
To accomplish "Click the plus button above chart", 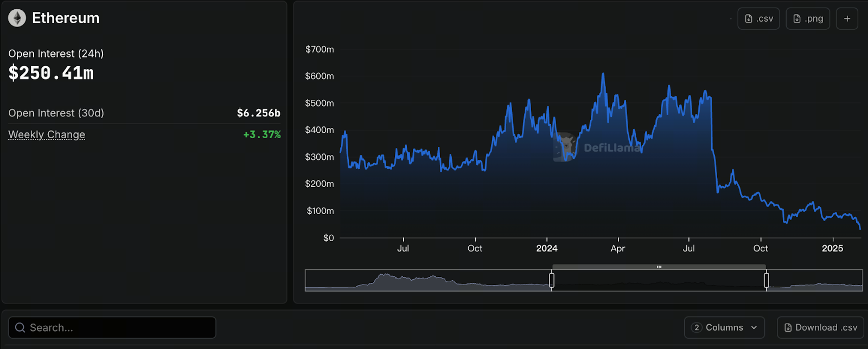I will pos(847,18).
